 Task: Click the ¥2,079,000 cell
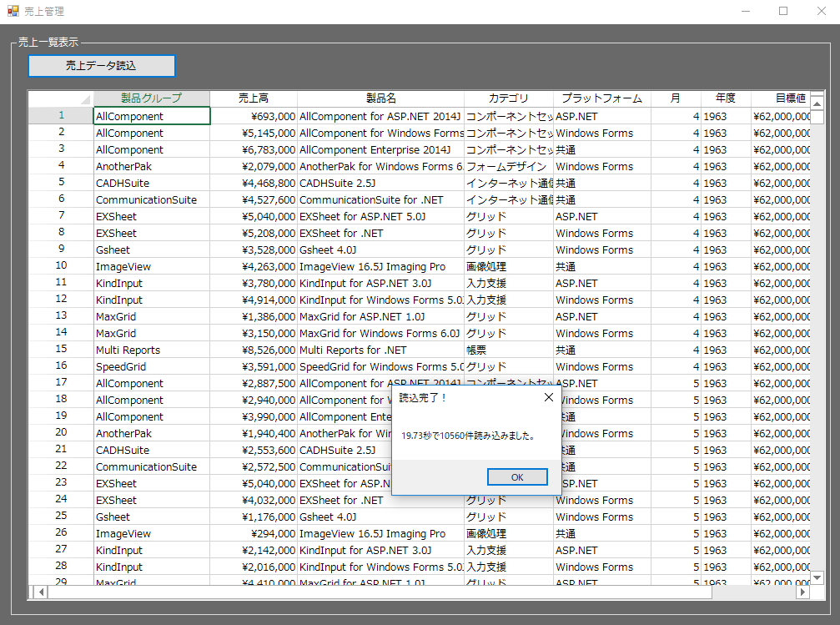[254, 166]
